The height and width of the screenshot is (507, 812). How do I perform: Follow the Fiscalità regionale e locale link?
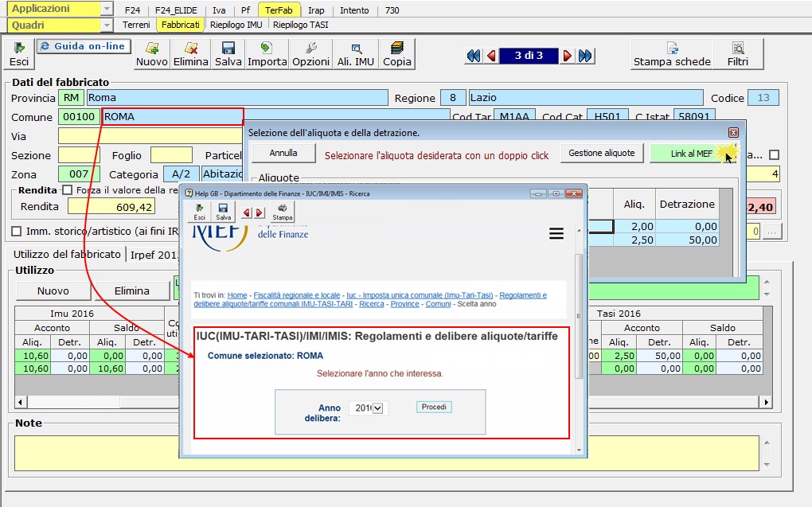297,295
